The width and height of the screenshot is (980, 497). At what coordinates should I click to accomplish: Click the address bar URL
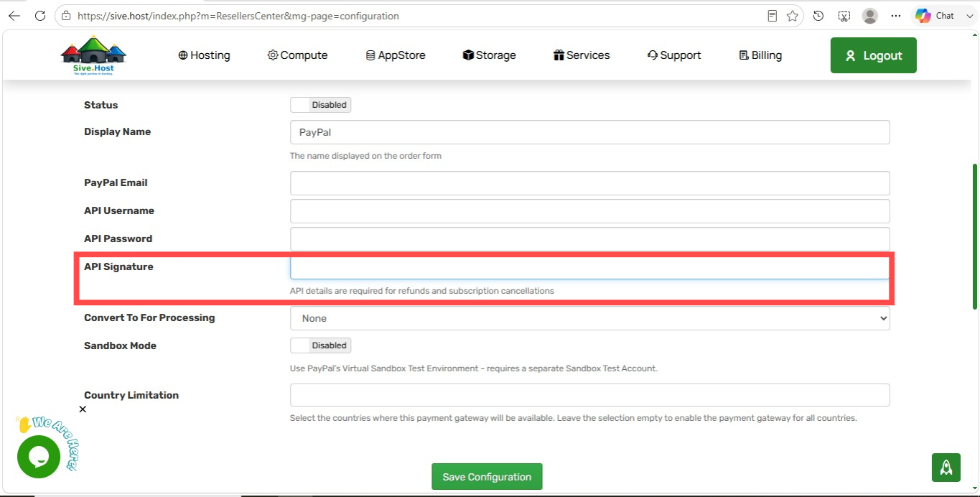238,16
